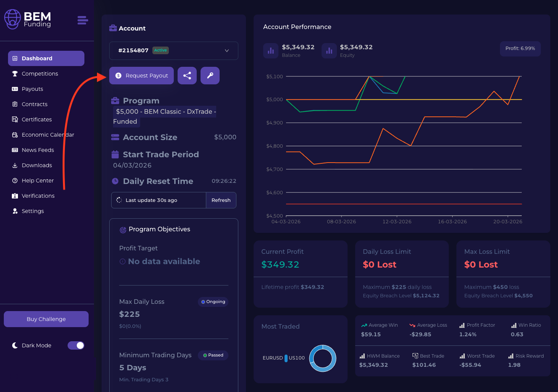This screenshot has width=558, height=392.
Task: Refresh the account data
Action: 221,200
